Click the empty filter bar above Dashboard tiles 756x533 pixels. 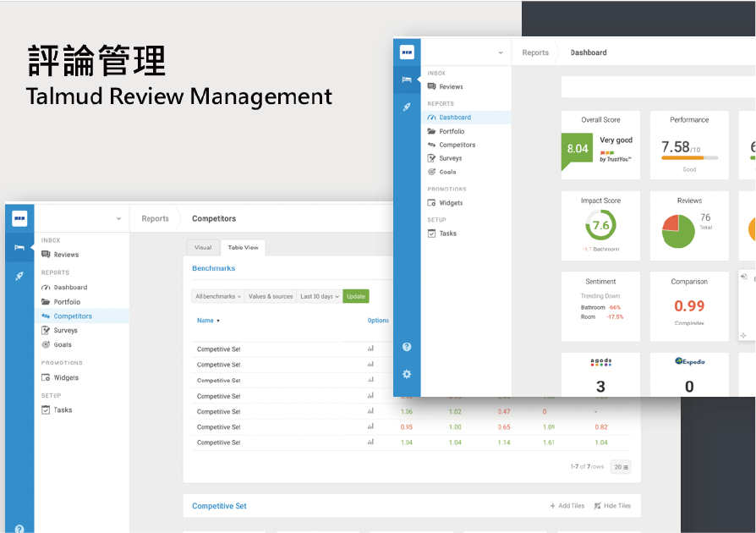point(658,87)
